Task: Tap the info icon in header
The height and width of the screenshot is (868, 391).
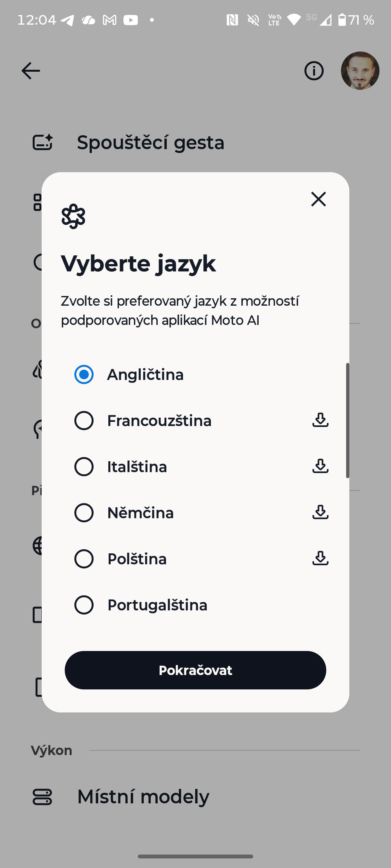Action: click(314, 71)
